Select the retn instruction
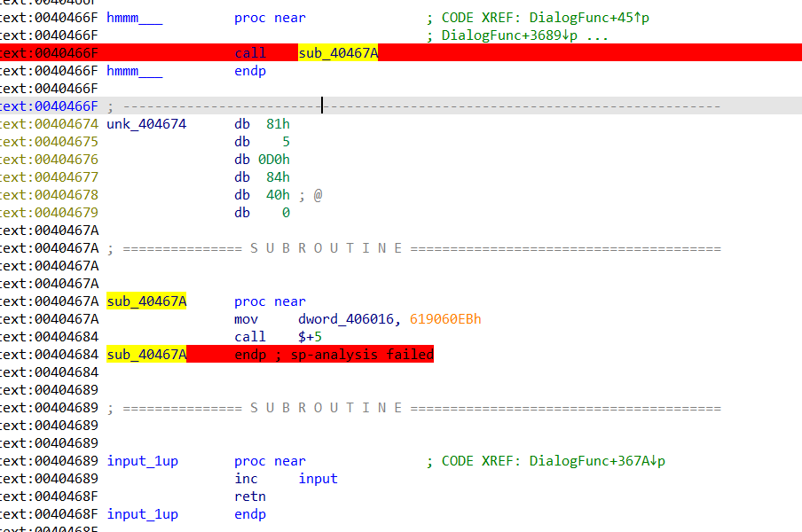 (x=250, y=497)
